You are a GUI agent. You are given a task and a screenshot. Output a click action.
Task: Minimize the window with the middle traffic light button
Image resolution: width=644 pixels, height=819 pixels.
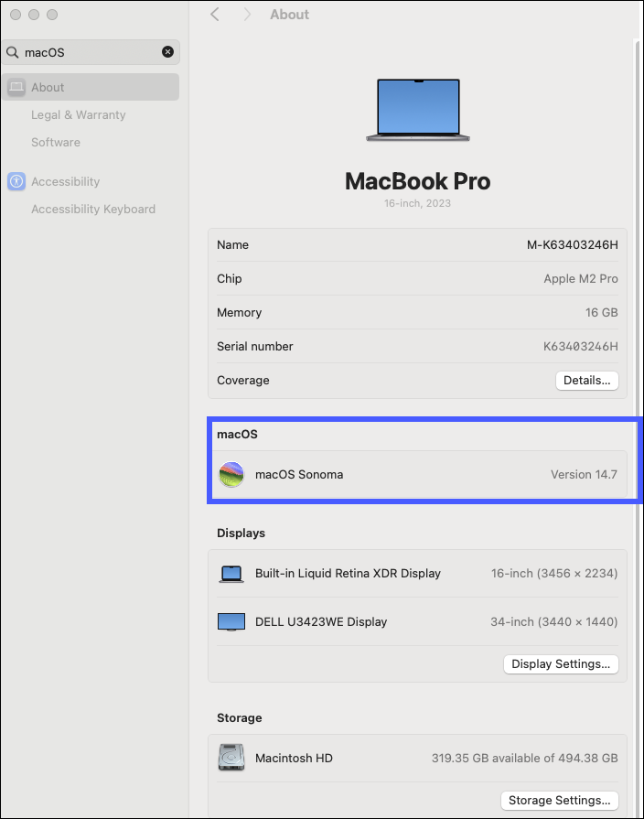[x=34, y=15]
